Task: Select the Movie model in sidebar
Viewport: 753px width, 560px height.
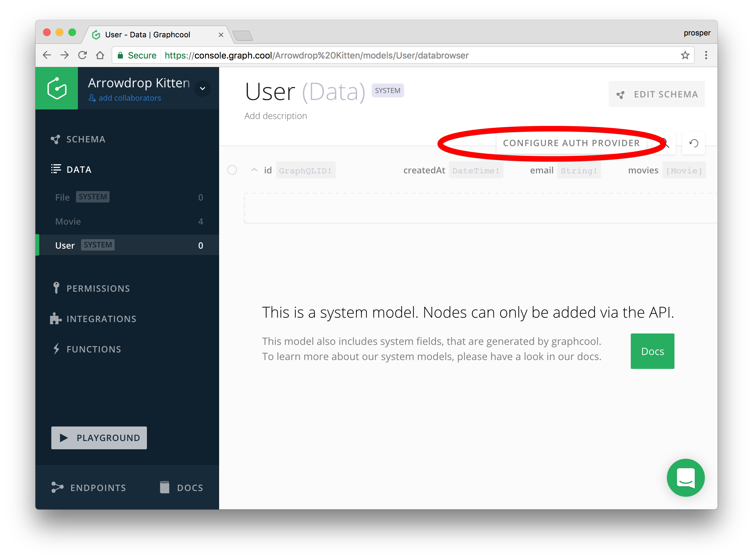Action: point(127,221)
